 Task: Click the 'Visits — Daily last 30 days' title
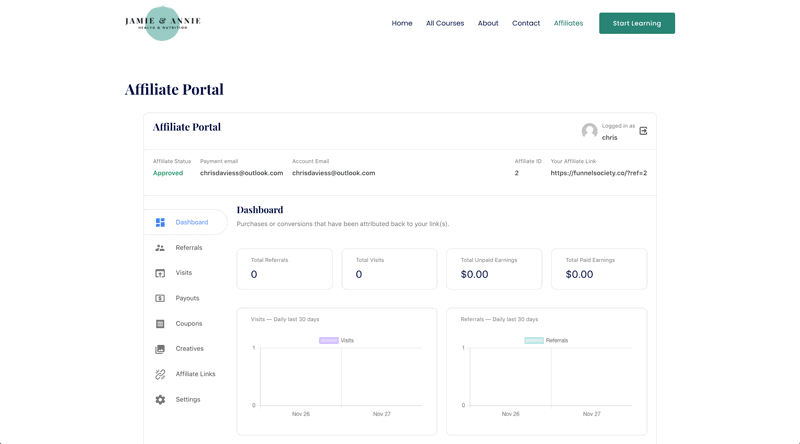click(285, 319)
